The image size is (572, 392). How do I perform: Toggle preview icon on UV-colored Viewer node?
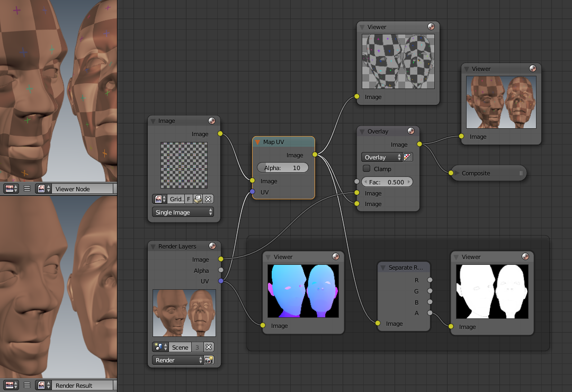coord(336,256)
